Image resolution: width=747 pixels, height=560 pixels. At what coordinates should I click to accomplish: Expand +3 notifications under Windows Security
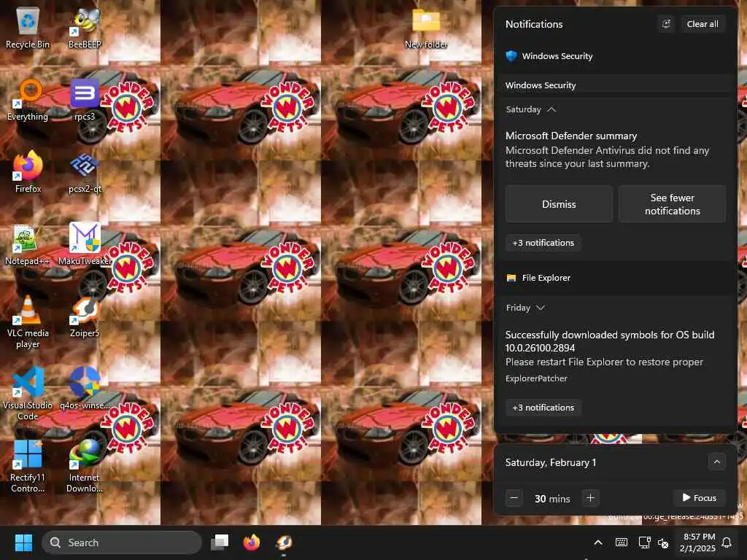[543, 243]
